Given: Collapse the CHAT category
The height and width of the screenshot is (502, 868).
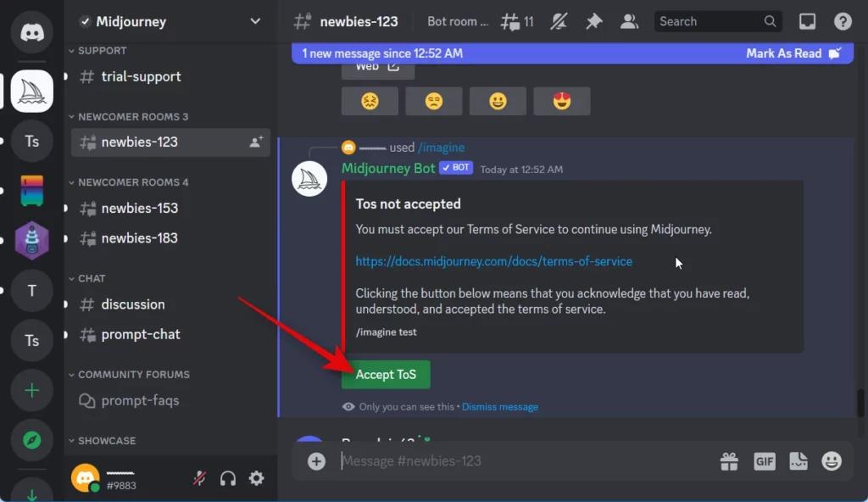Looking at the screenshot, I should click(87, 278).
